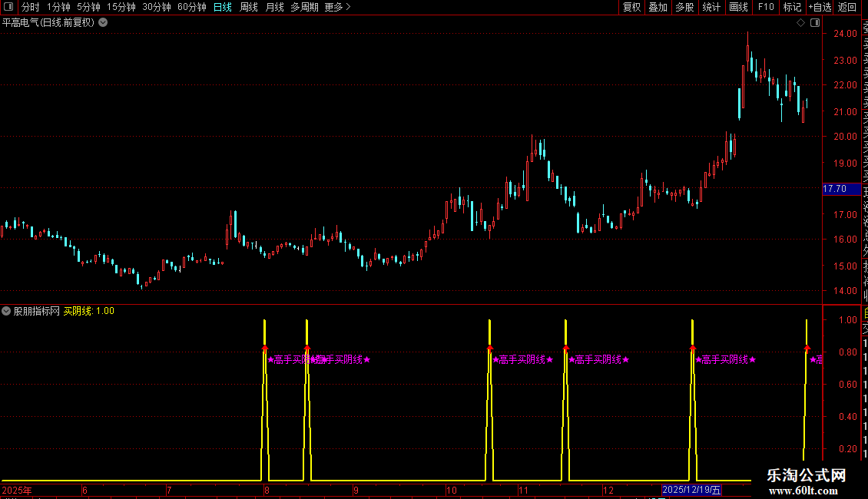Image resolution: width=868 pixels, height=499 pixels.
Task: Open the 多股 multi-stock view
Action: pos(684,7)
